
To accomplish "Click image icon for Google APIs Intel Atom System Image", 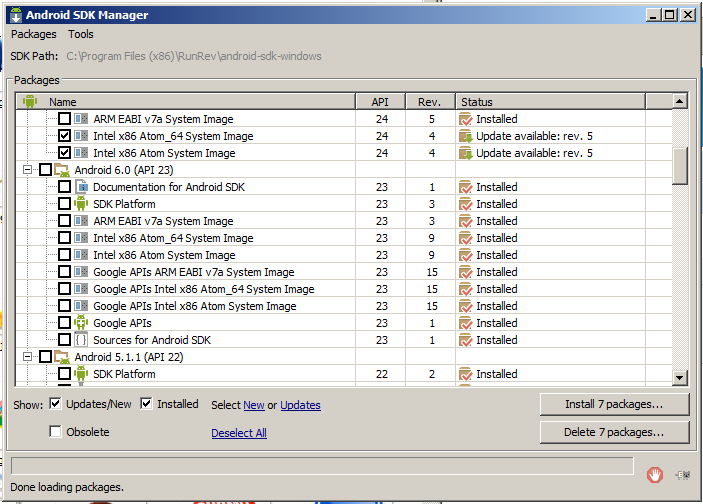I will (81, 306).
